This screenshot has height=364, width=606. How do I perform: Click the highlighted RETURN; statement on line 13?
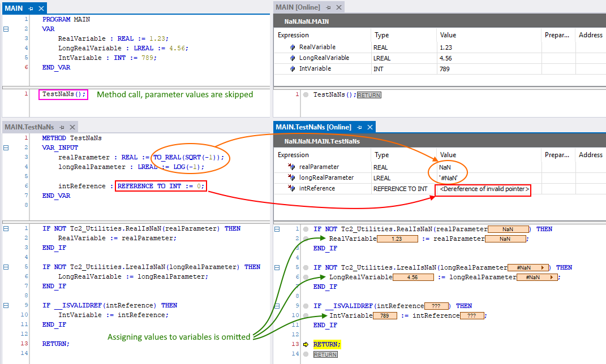click(327, 344)
